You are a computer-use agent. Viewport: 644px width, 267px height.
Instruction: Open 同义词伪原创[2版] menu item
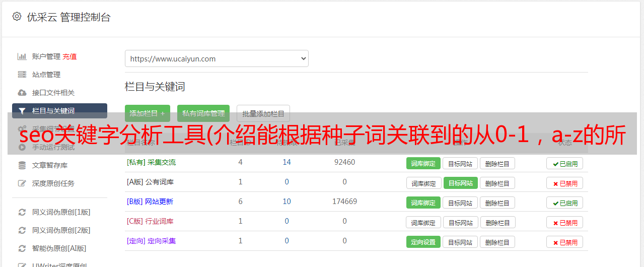[61, 230]
